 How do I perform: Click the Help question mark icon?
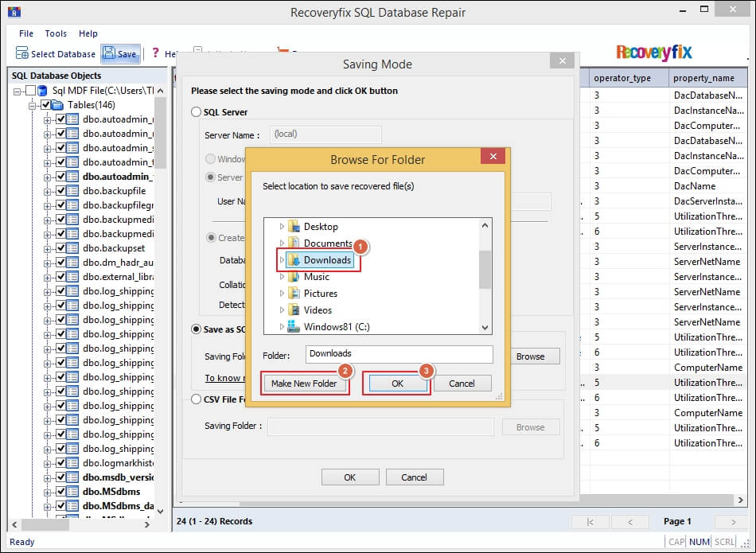pos(155,53)
